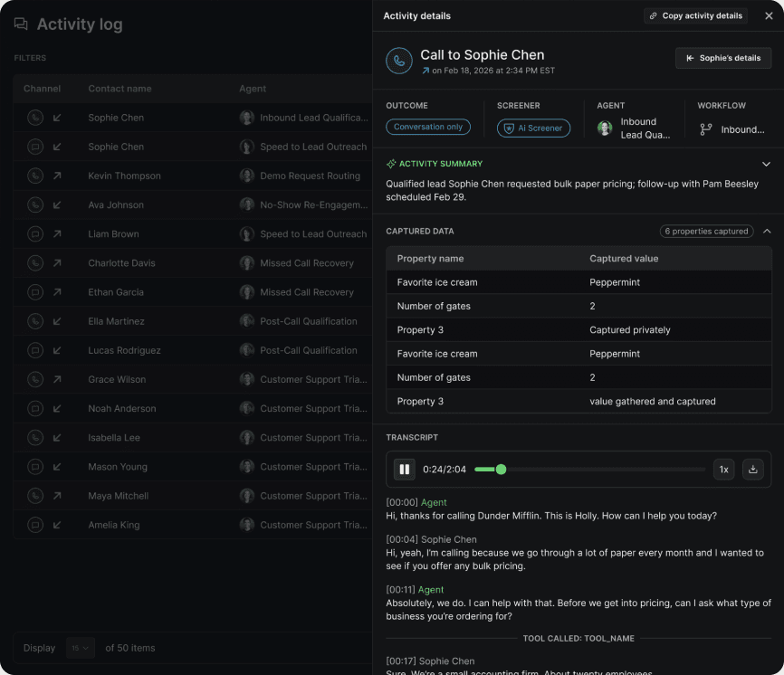
Task: Click the value gathered and captured cell
Action: pos(653,401)
